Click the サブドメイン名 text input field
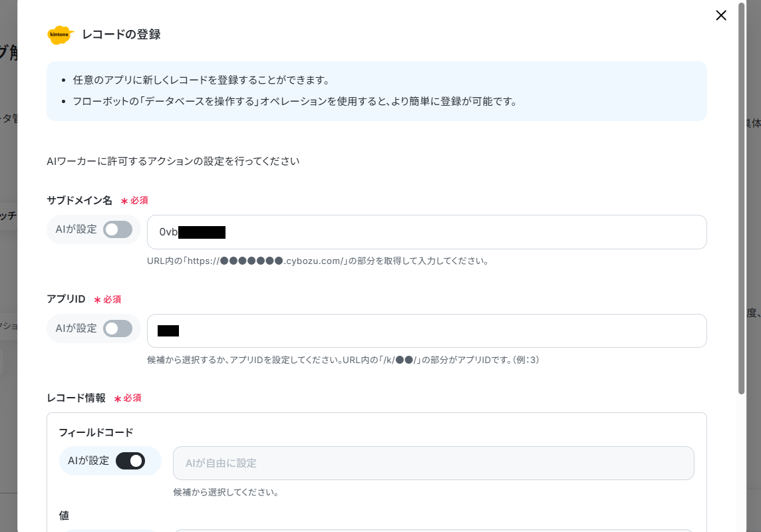 pos(426,232)
